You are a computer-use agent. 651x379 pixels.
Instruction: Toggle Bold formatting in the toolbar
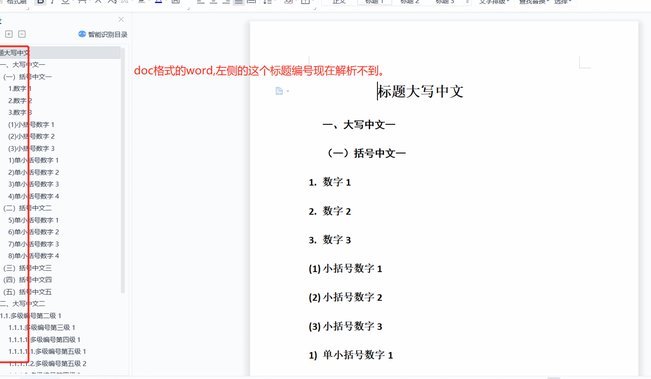[40, 2]
